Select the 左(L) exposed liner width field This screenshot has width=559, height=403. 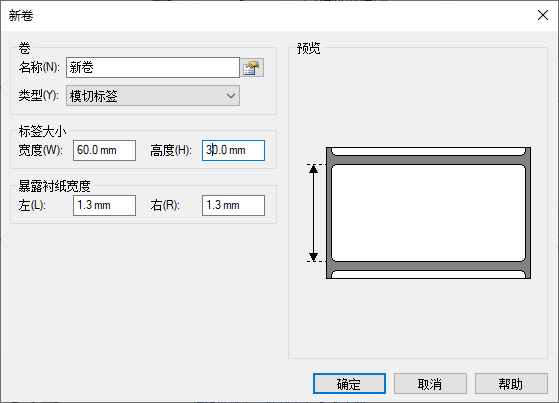click(104, 205)
